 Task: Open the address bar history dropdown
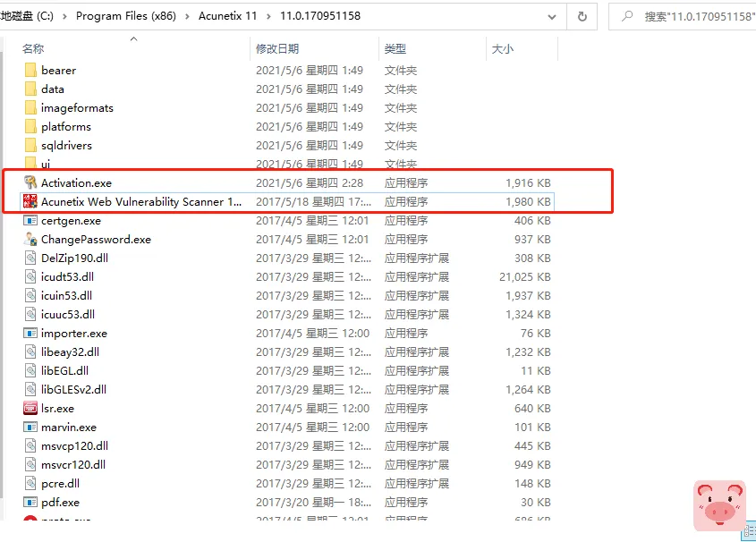[x=552, y=17]
